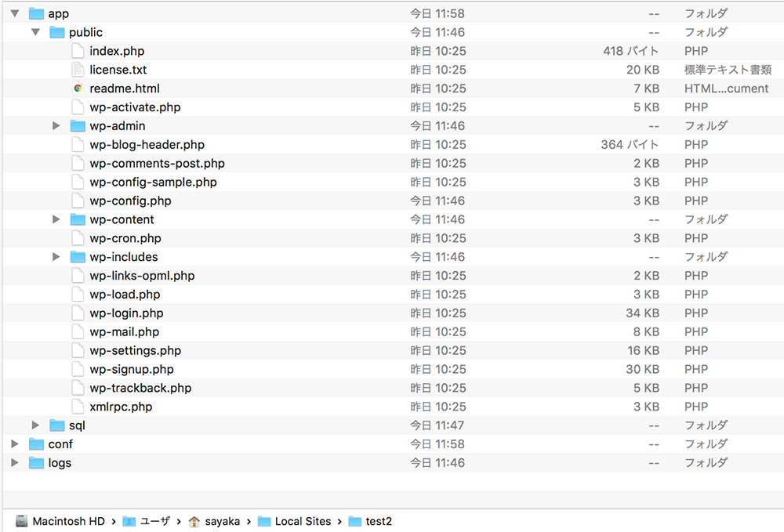Image resolution: width=784 pixels, height=532 pixels.
Task: Click the wp-config.php file icon
Action: tap(78, 201)
